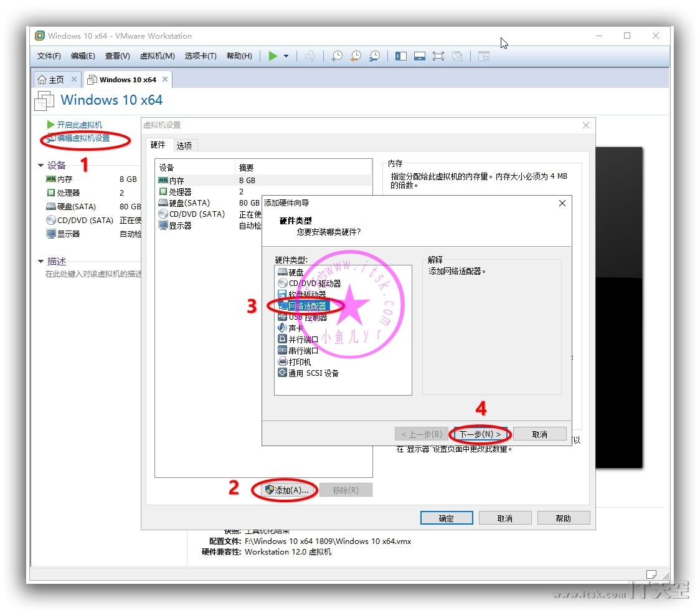Click the 添加(A)... button
The image size is (700, 610).
[x=287, y=490]
